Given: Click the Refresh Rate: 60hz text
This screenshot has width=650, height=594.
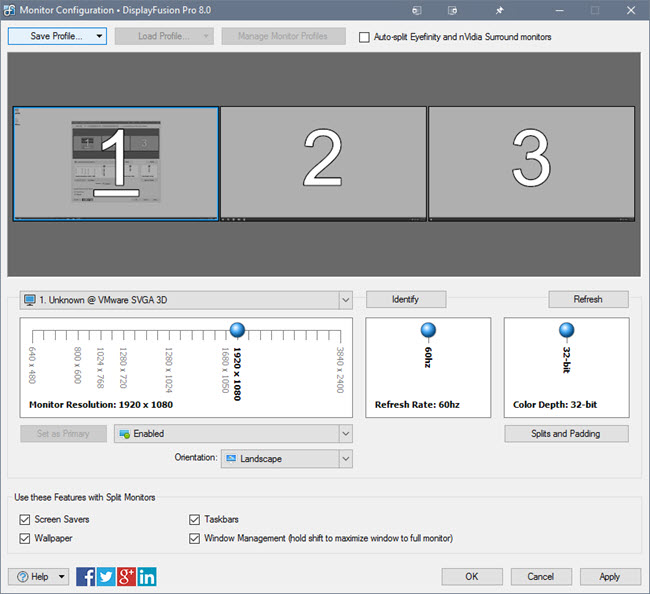Looking at the screenshot, I should point(417,405).
